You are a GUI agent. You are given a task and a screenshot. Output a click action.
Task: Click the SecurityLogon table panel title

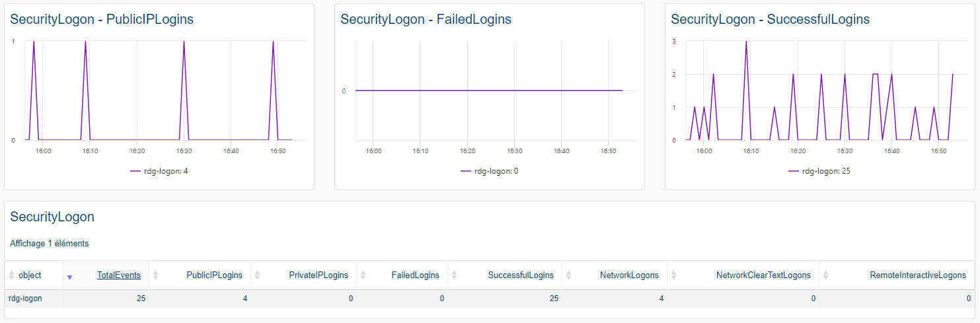click(x=52, y=217)
